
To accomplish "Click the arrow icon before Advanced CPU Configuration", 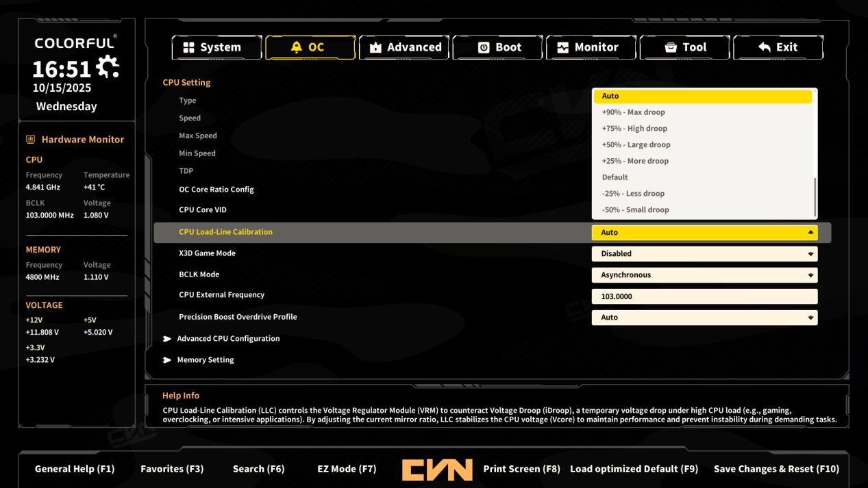I will point(167,339).
